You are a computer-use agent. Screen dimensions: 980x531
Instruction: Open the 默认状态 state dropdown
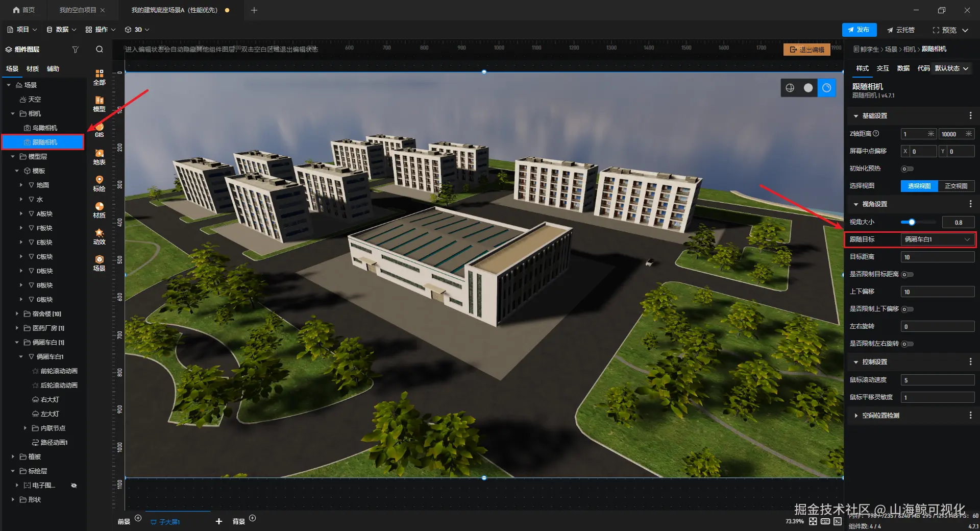tap(951, 68)
